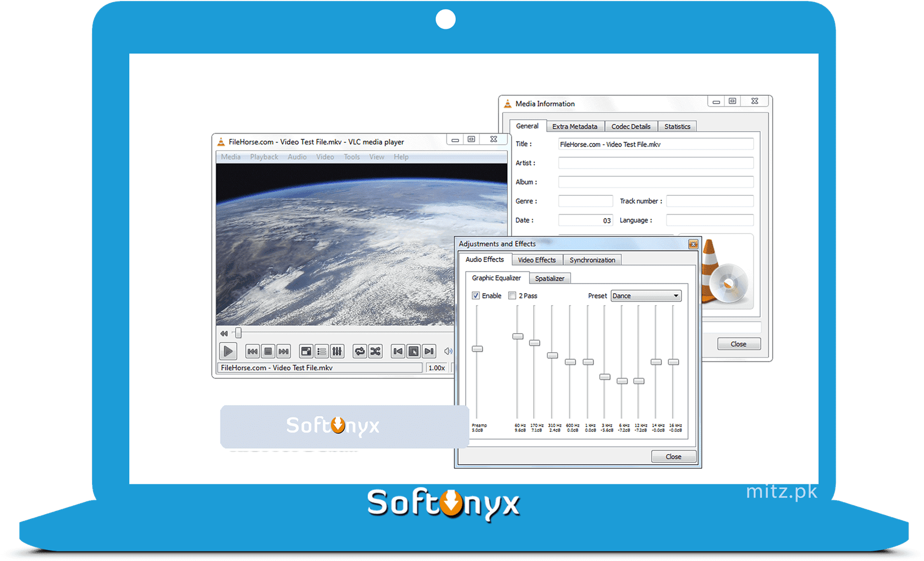924x561 pixels.
Task: Toggle the Enable equalizer checkbox
Action: point(476,295)
